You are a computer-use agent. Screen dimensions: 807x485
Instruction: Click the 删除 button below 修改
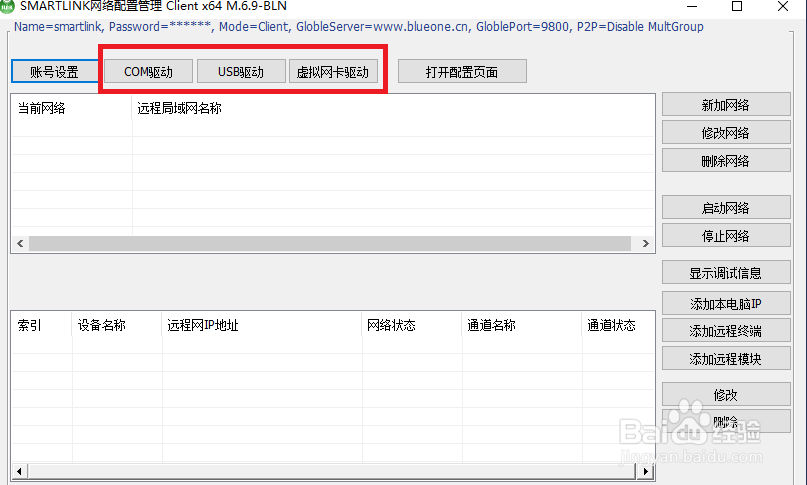click(726, 422)
